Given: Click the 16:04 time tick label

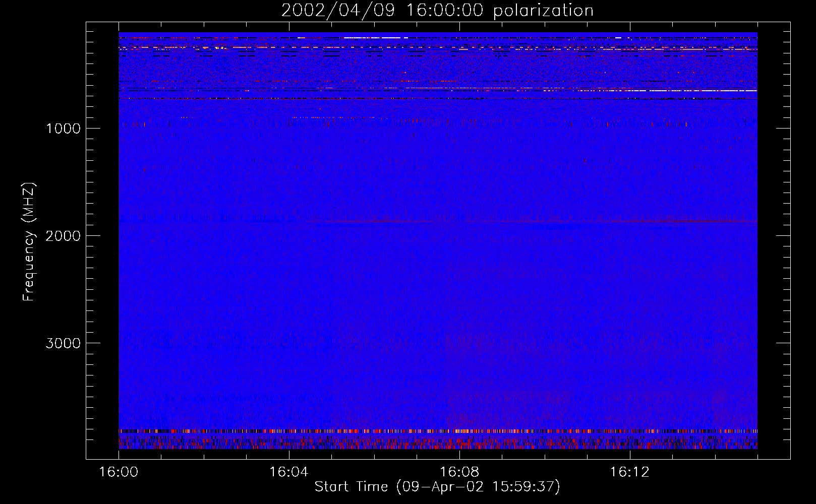Looking at the screenshot, I should coord(289,472).
